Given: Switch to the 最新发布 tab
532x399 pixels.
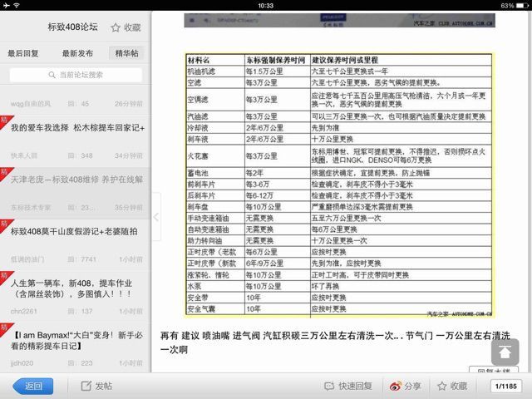Looking at the screenshot, I should coord(77,53).
